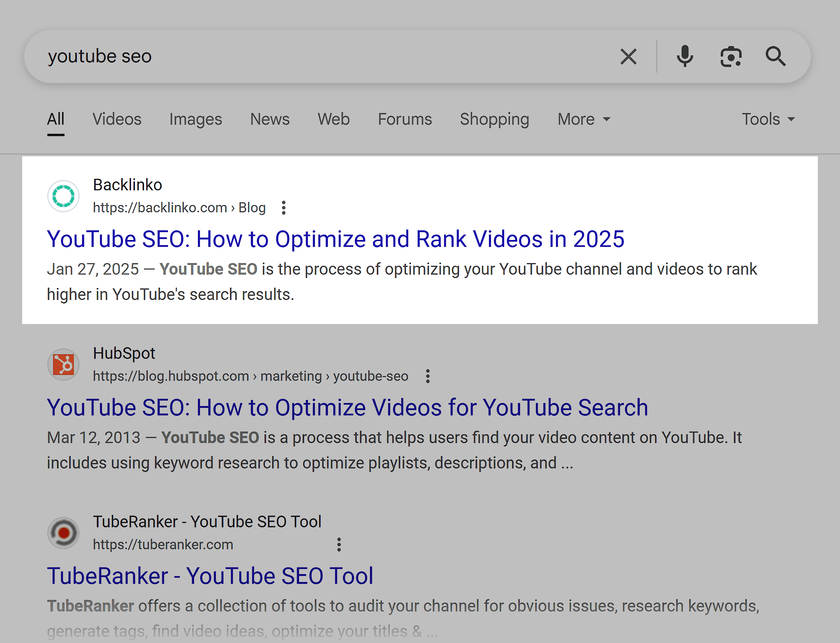
Task: Click the magnifying glass to search
Action: coord(776,56)
